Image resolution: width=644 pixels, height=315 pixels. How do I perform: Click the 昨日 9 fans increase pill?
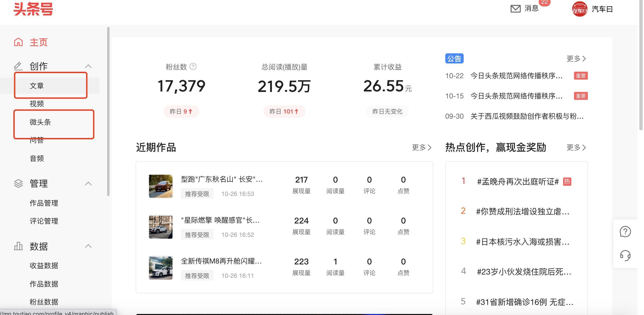tap(181, 112)
